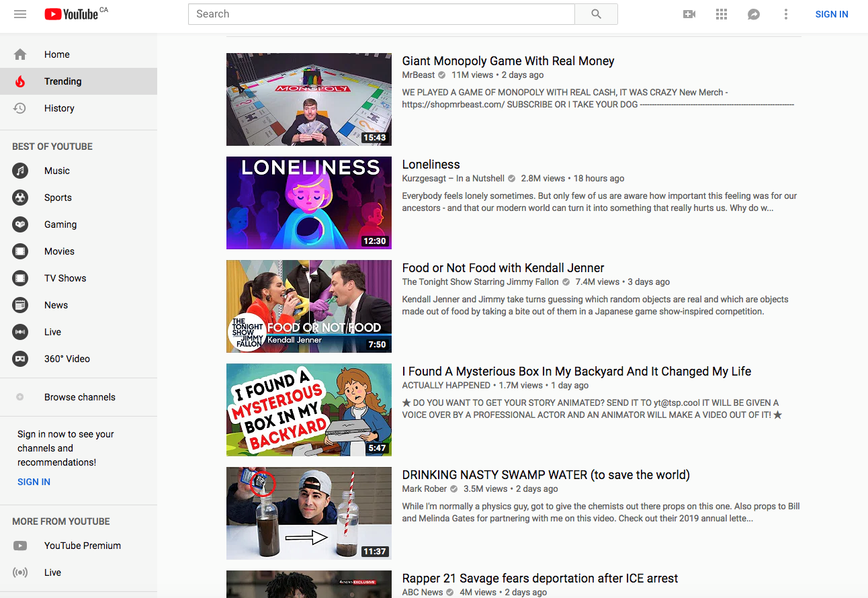The height and width of the screenshot is (598, 868).
Task: Click 'I Found A Mysterious Box' title
Action: (577, 372)
